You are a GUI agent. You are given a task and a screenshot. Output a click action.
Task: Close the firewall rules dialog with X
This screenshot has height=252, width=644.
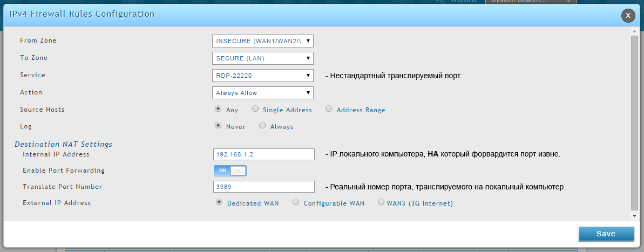tap(627, 16)
